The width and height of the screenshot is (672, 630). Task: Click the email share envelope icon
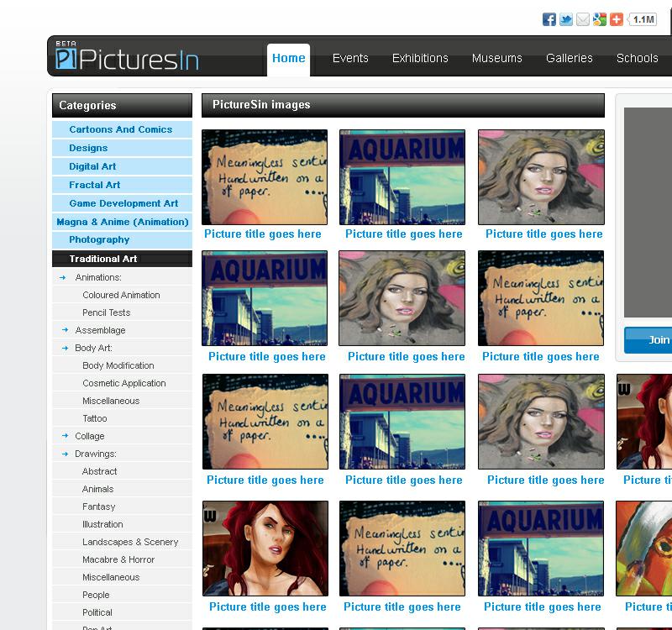click(582, 19)
